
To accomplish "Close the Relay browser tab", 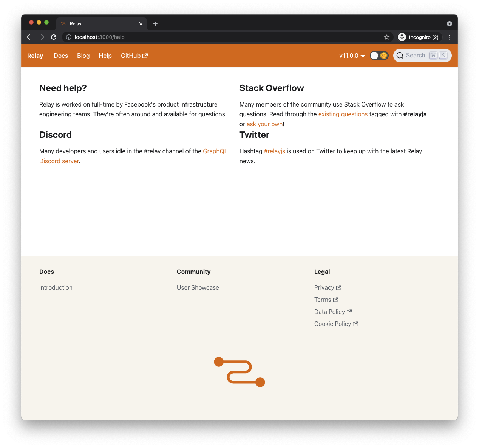I will 141,24.
